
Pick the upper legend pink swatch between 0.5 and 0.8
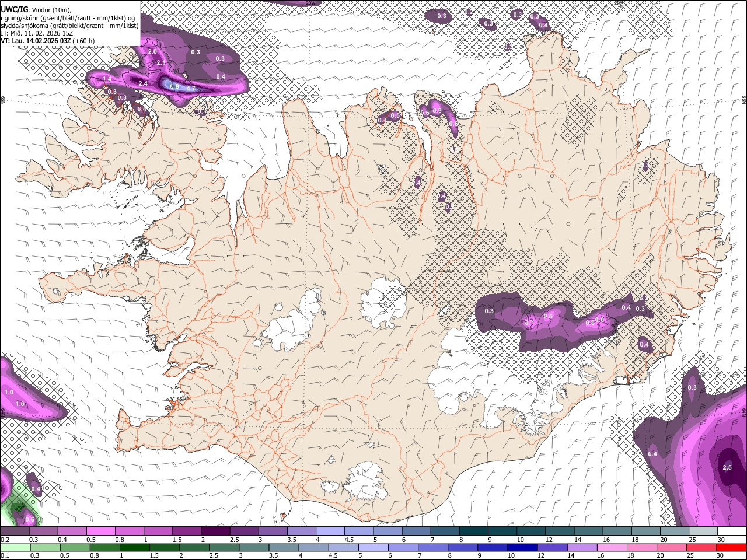(101, 531)
